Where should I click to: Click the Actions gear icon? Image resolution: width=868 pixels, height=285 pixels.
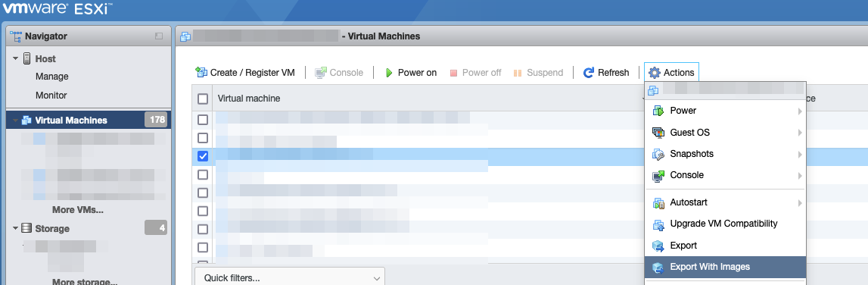tap(655, 73)
